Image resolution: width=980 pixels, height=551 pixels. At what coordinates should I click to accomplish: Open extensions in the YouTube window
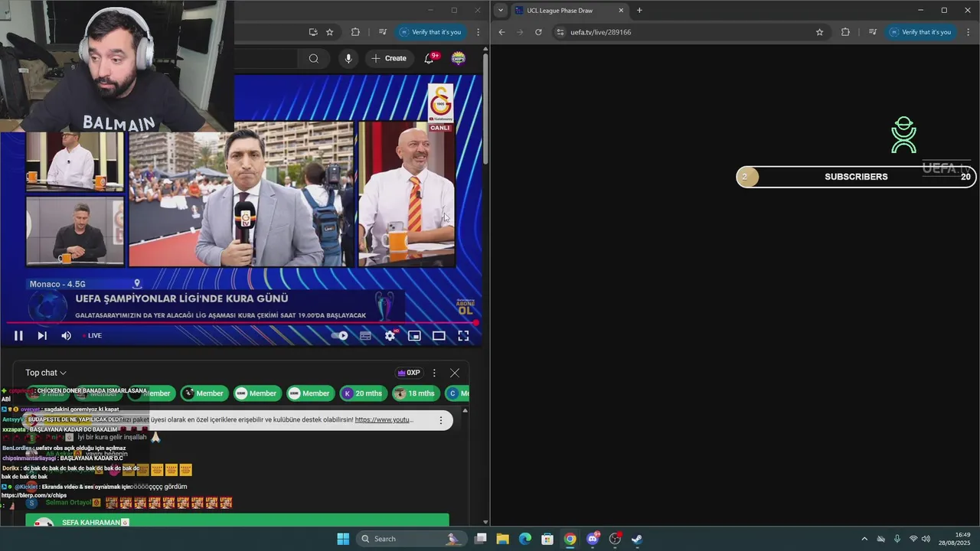(x=355, y=32)
